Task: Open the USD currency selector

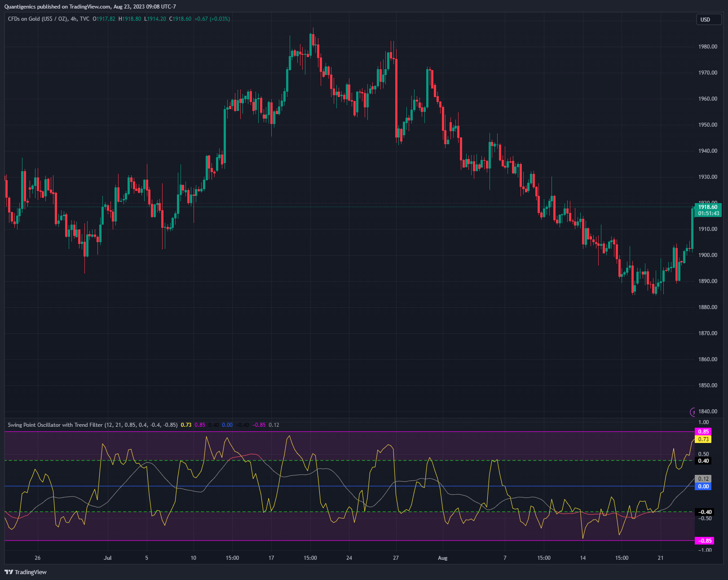Action: tap(709, 19)
